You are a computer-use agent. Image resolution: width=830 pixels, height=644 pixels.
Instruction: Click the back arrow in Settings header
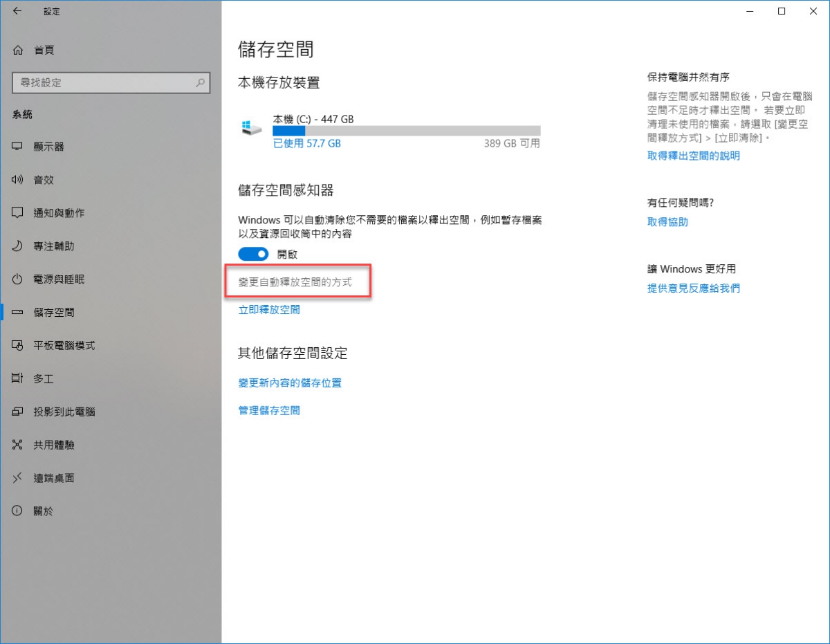(x=17, y=11)
